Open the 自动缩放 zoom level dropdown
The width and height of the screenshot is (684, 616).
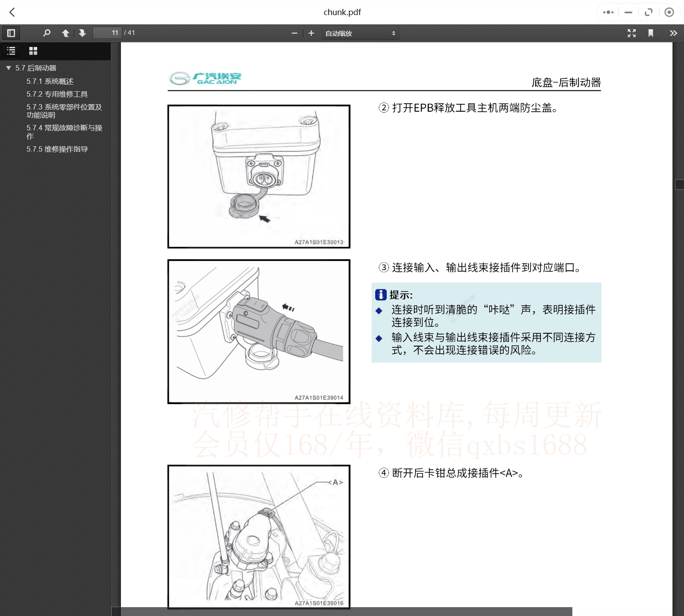pos(360,33)
